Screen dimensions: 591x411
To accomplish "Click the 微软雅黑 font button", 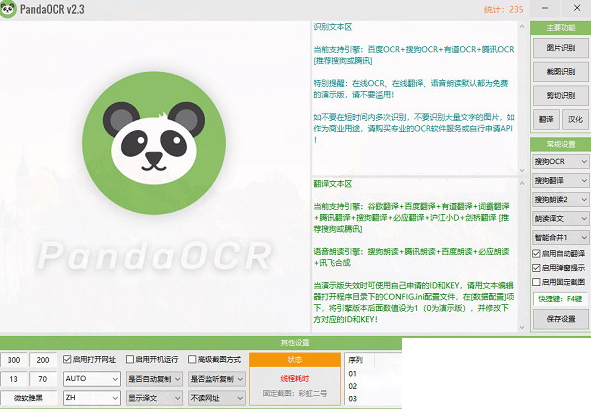I will [x=29, y=398].
